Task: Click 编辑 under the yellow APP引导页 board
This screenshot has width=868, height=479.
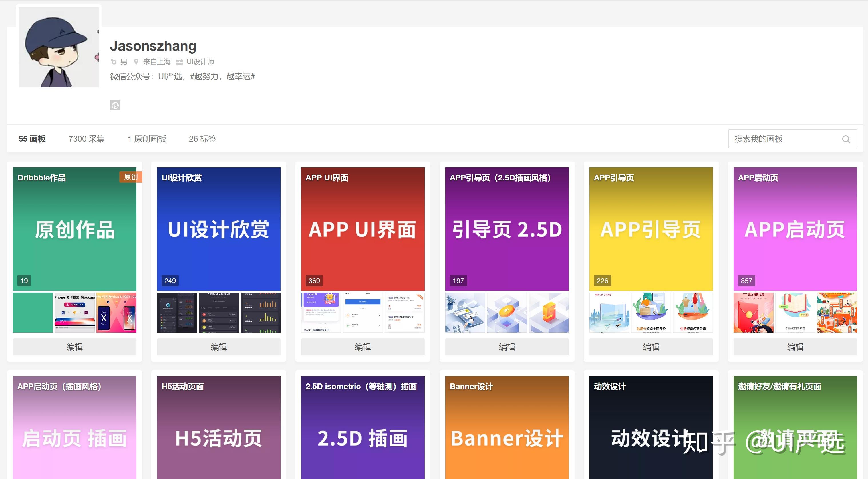Action: coord(651,347)
